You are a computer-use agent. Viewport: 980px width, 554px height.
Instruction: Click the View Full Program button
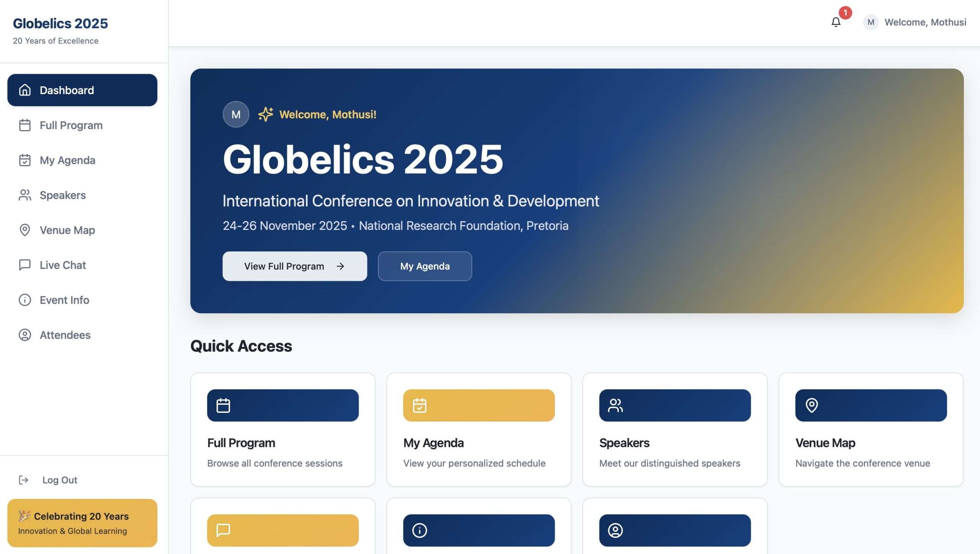(295, 266)
